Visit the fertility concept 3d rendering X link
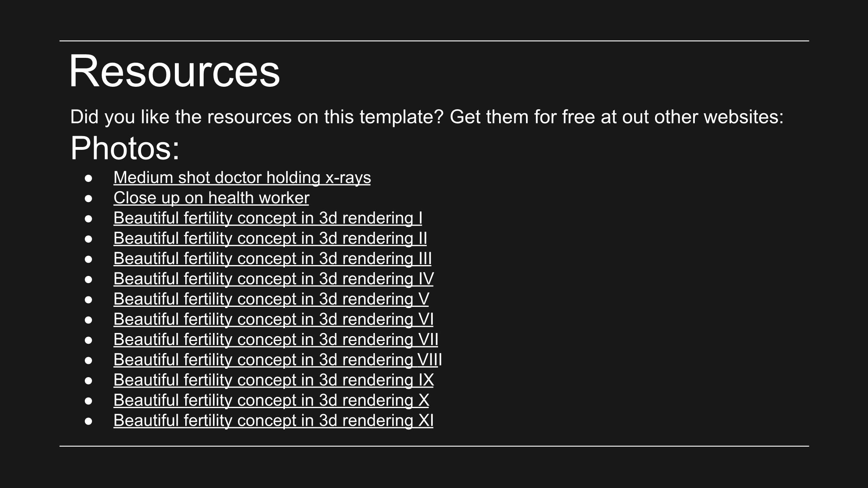The width and height of the screenshot is (868, 488). tap(271, 400)
